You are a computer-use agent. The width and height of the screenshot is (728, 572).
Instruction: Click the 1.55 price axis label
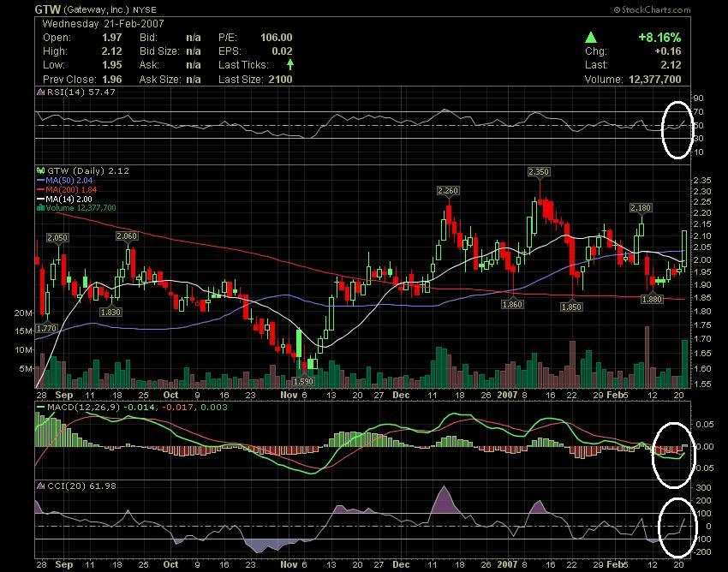701,384
